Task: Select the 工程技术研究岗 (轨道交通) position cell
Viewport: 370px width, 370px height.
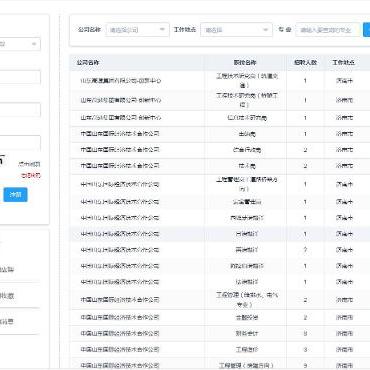Action: click(245, 81)
